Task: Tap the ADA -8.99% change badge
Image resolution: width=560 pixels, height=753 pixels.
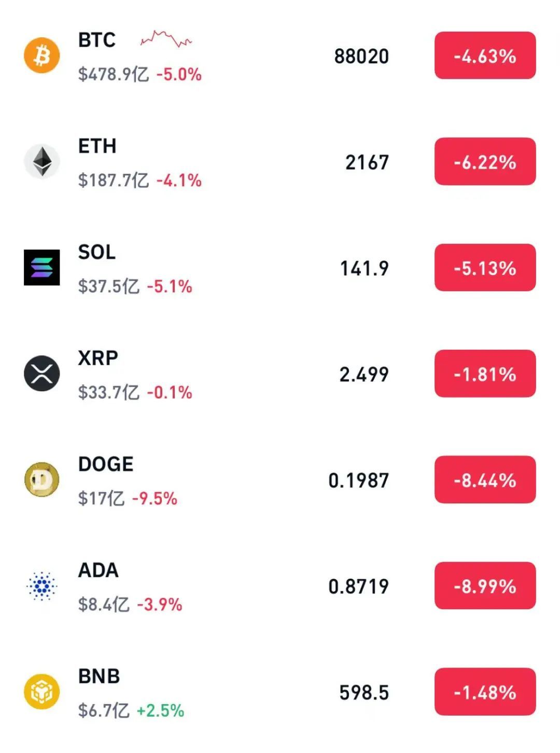Action: 485,586
